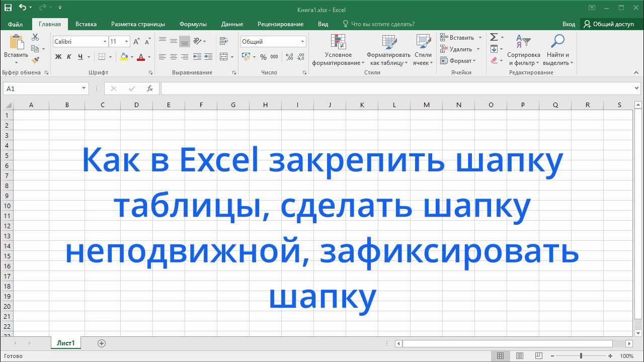Click the Merge and Center icon
The height and width of the screenshot is (362, 644).
224,57
